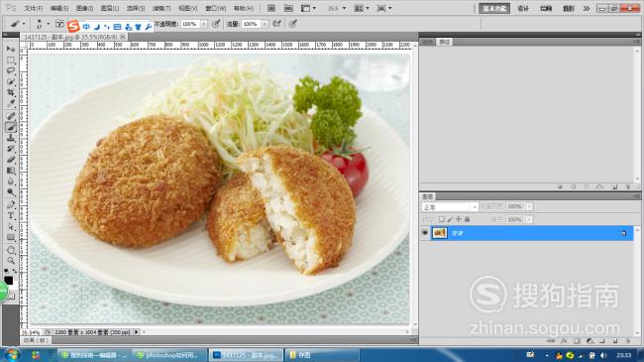Select the Spot Healing Brush tool

tap(11, 116)
